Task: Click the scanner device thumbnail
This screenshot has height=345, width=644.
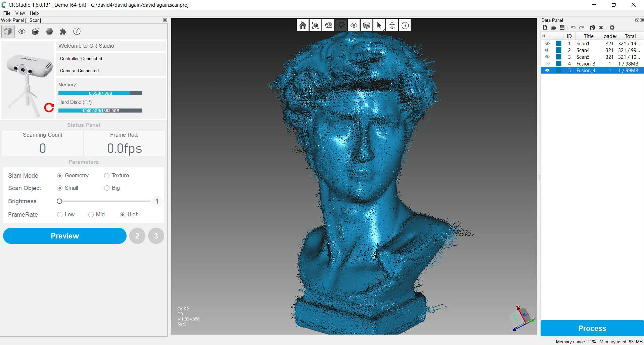Action: point(28,80)
